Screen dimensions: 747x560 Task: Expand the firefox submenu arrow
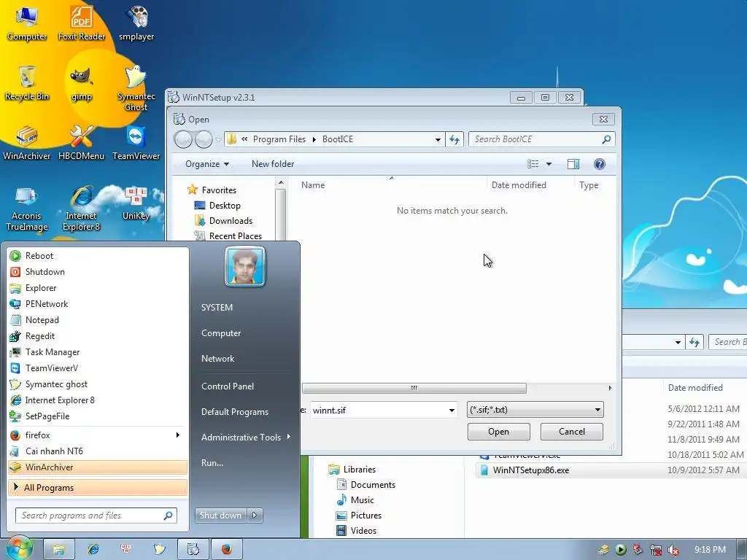(x=178, y=435)
